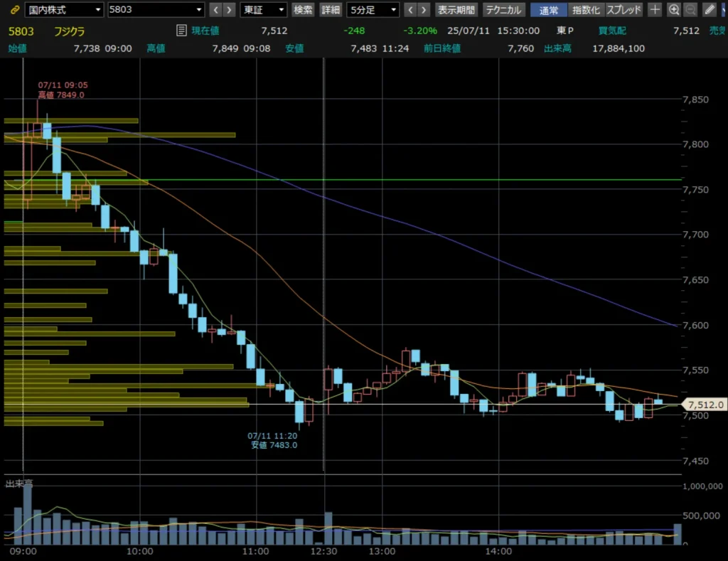Click the 出来高 volume pane label

(19, 483)
